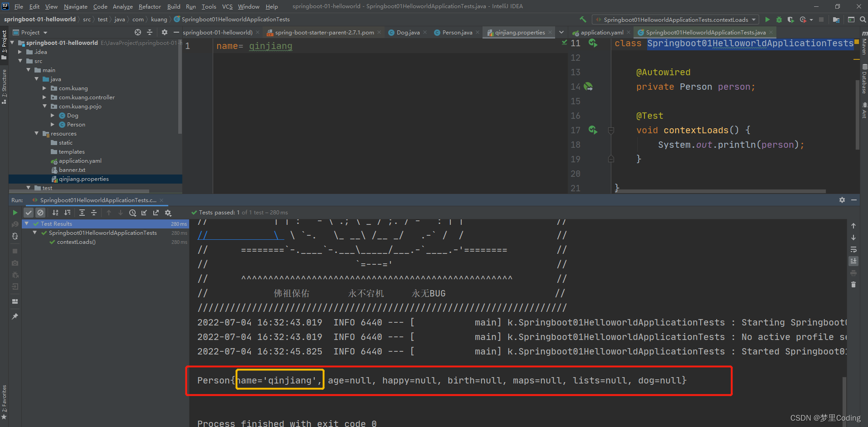
Task: Toggle scroll to end of console
Action: pos(853,261)
